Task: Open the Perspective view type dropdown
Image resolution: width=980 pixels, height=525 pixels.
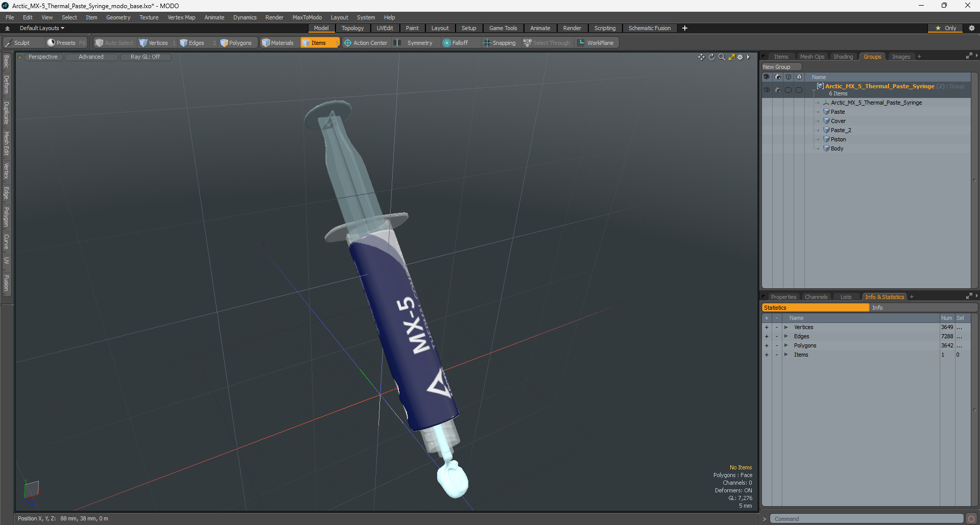Action: point(43,57)
